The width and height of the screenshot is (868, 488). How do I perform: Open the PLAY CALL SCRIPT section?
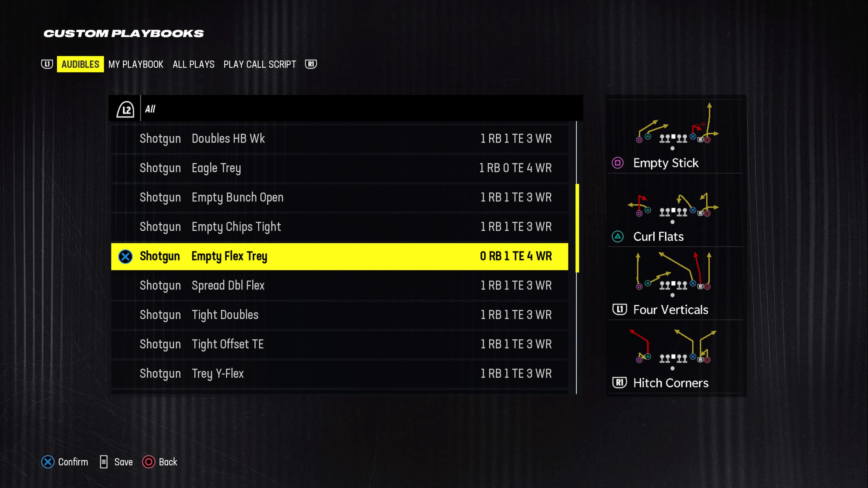[260, 64]
